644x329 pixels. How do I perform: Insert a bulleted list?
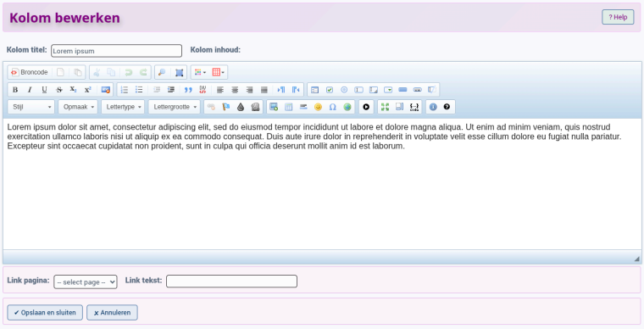coord(139,90)
